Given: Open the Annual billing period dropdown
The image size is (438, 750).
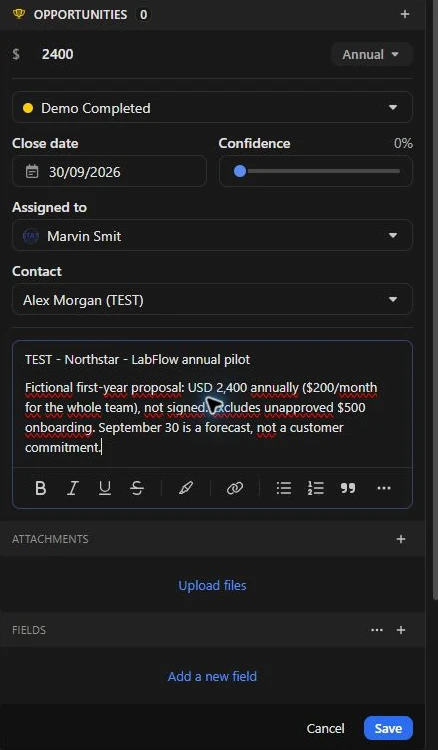Looking at the screenshot, I should pyautogui.click(x=372, y=54).
